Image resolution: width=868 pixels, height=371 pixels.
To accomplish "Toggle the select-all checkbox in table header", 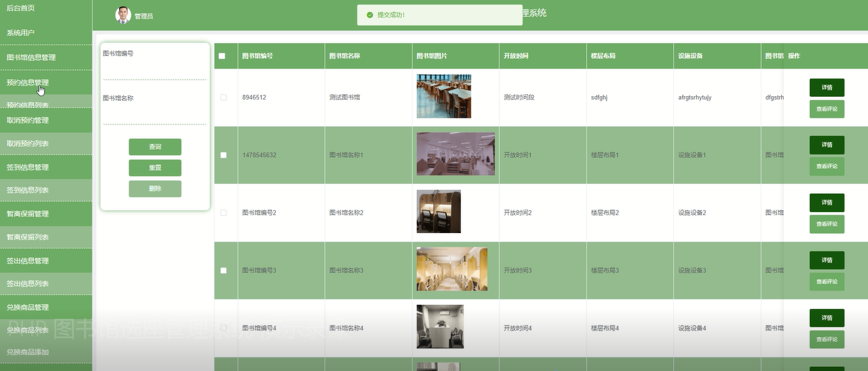I will [x=222, y=56].
